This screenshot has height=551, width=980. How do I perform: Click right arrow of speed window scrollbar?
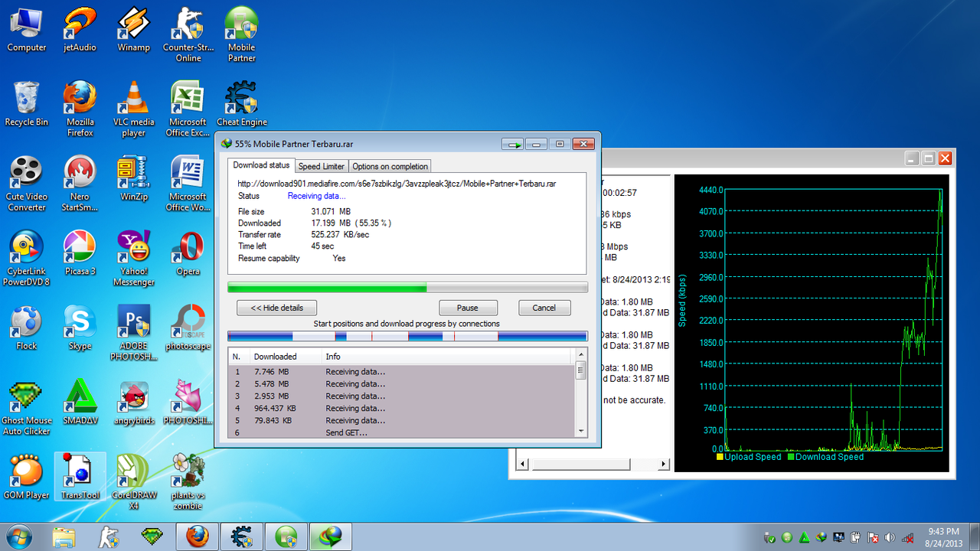click(663, 464)
